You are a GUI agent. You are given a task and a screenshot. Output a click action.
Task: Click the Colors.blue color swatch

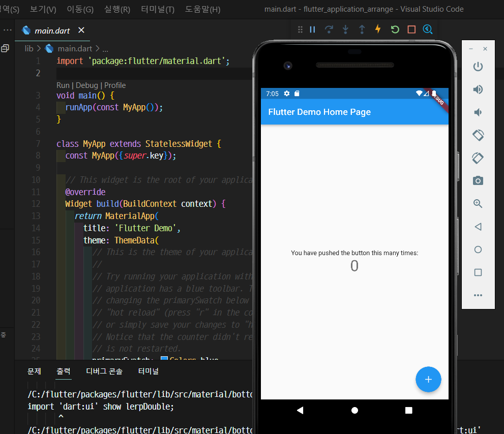164,358
